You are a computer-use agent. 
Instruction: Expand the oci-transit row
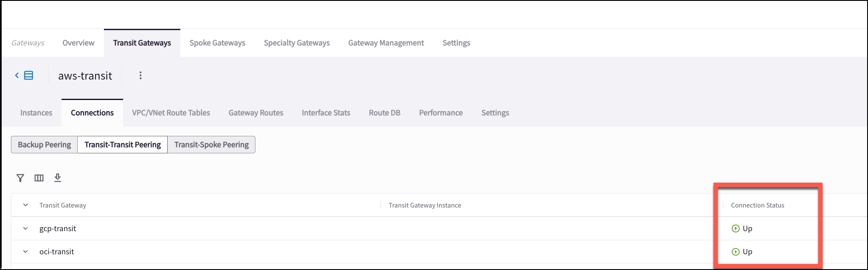tap(25, 251)
